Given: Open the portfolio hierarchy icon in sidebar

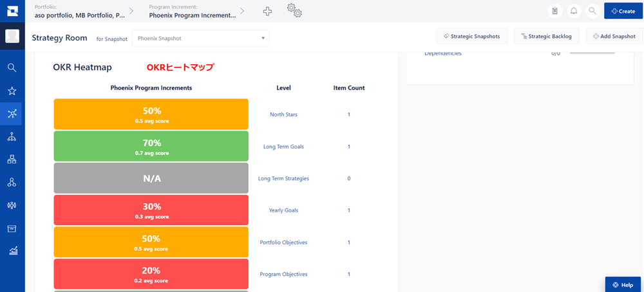Looking at the screenshot, I should (x=12, y=137).
